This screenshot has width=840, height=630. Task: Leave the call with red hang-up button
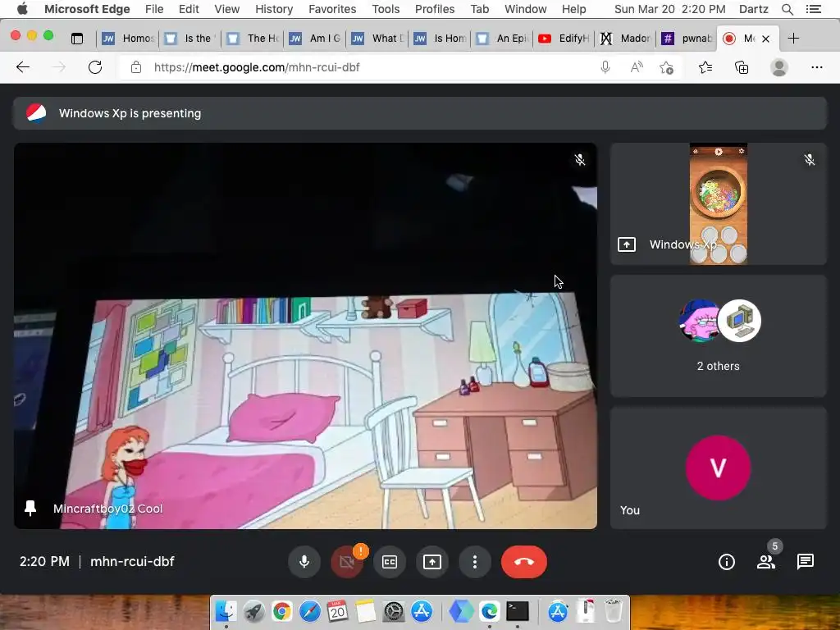[x=524, y=561]
